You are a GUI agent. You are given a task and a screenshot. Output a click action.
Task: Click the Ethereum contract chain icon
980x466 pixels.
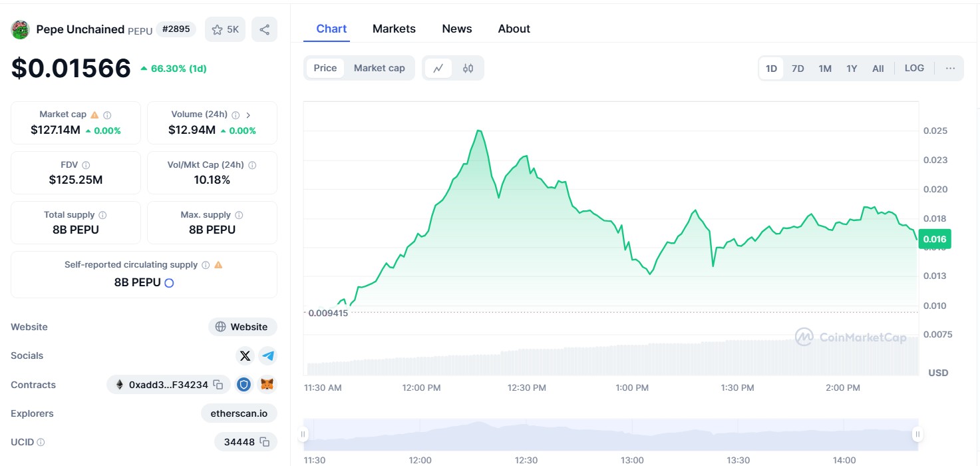pyautogui.click(x=120, y=385)
